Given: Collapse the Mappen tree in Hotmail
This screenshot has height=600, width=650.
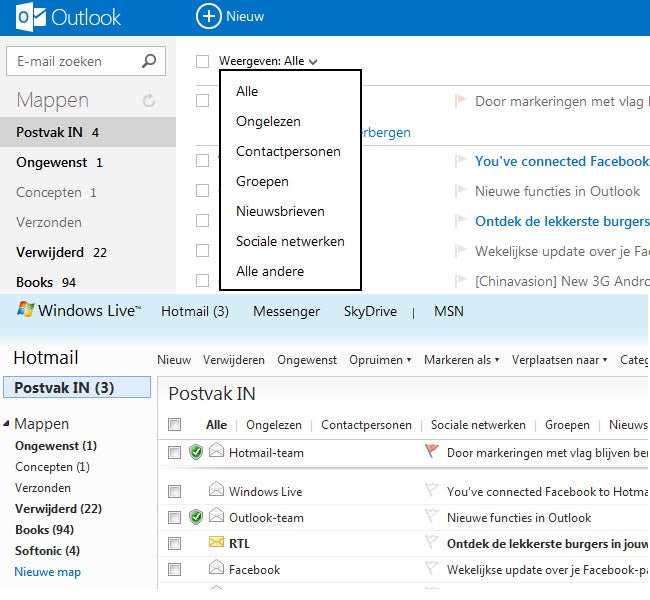Looking at the screenshot, I should point(7,424).
